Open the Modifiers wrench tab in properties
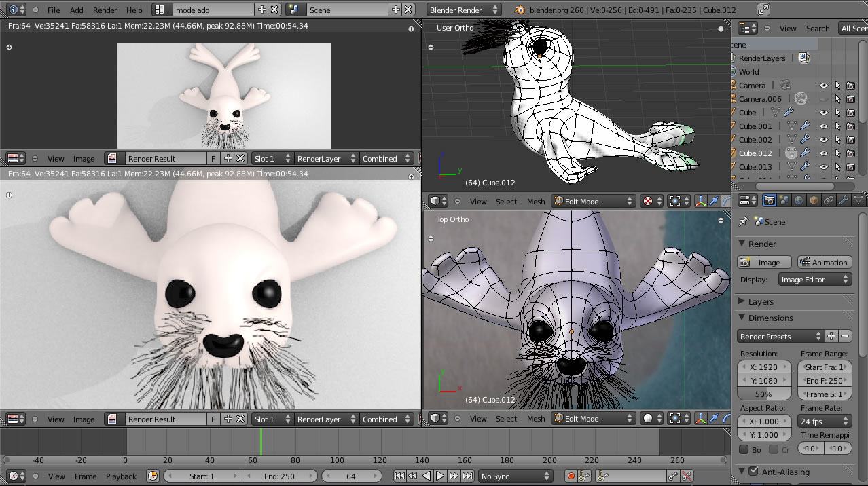 (843, 201)
